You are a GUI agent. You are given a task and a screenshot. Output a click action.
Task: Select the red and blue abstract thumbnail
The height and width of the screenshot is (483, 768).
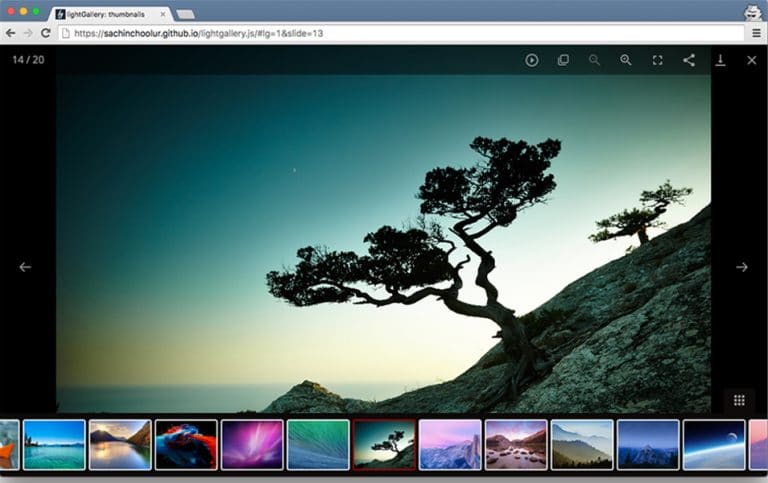click(186, 445)
